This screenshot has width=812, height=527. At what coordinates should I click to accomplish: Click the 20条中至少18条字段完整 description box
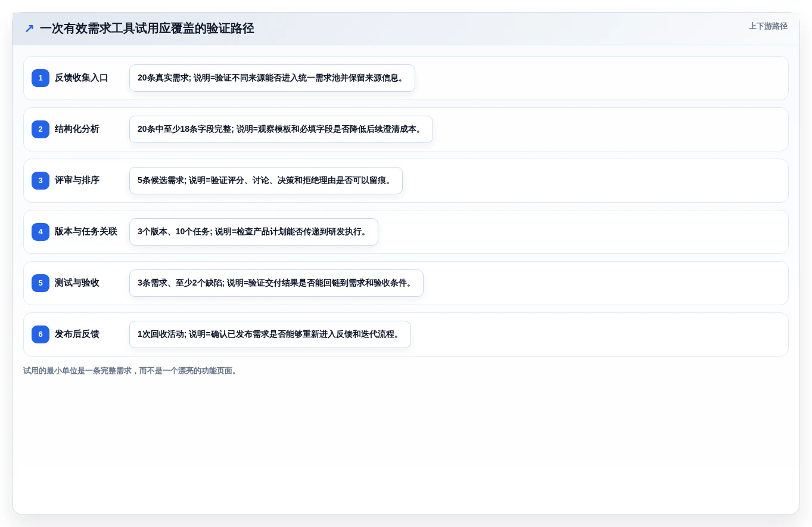(x=281, y=129)
